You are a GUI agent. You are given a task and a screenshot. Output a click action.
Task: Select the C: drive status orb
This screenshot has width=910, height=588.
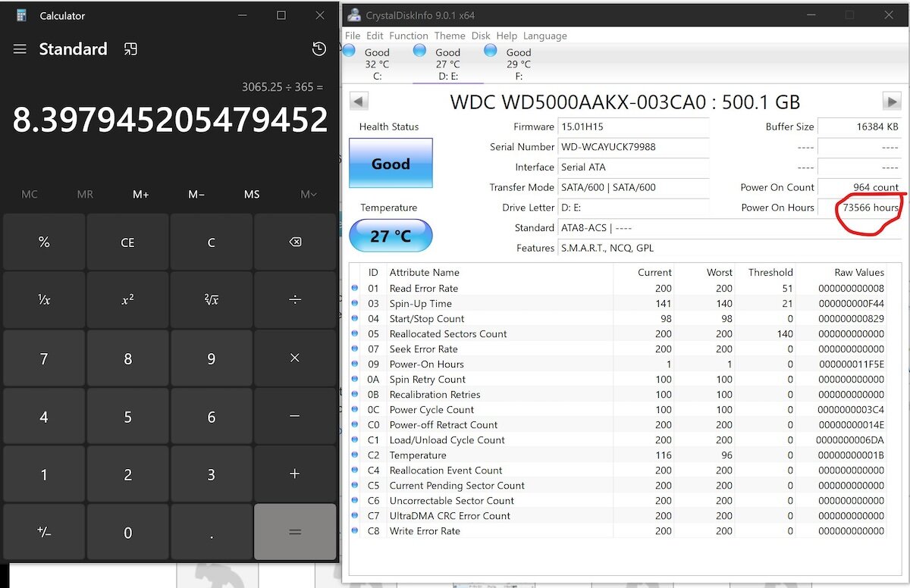(350, 51)
